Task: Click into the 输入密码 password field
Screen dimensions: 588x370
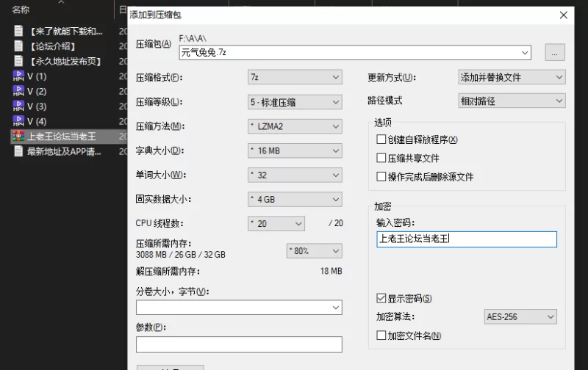Action: coord(467,239)
